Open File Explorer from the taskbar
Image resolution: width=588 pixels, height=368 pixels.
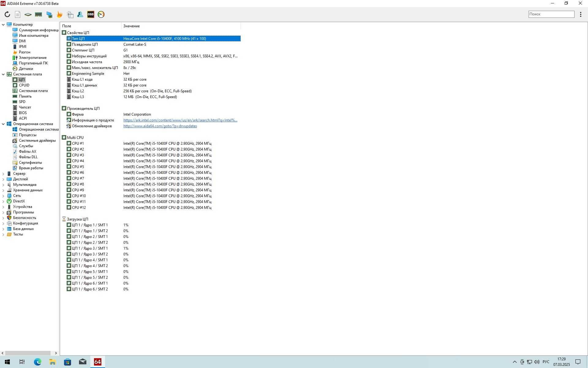(52, 362)
